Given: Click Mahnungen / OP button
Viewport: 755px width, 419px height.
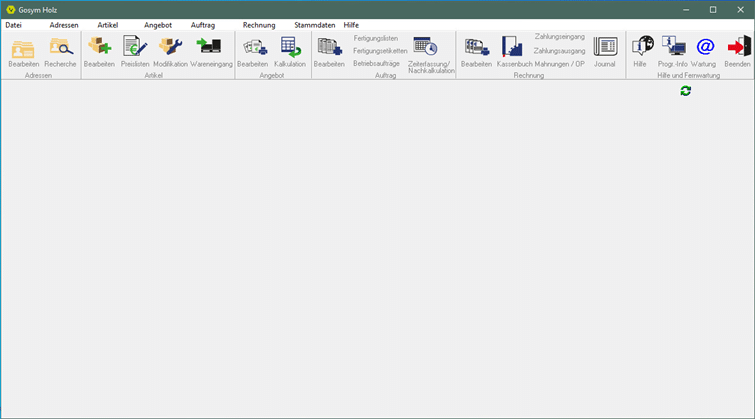Looking at the screenshot, I should tap(559, 64).
